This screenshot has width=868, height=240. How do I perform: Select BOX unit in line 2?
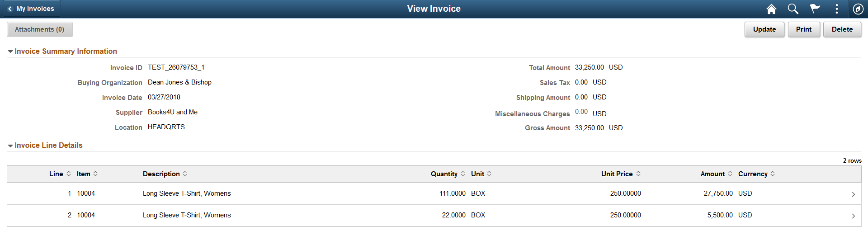478,215
